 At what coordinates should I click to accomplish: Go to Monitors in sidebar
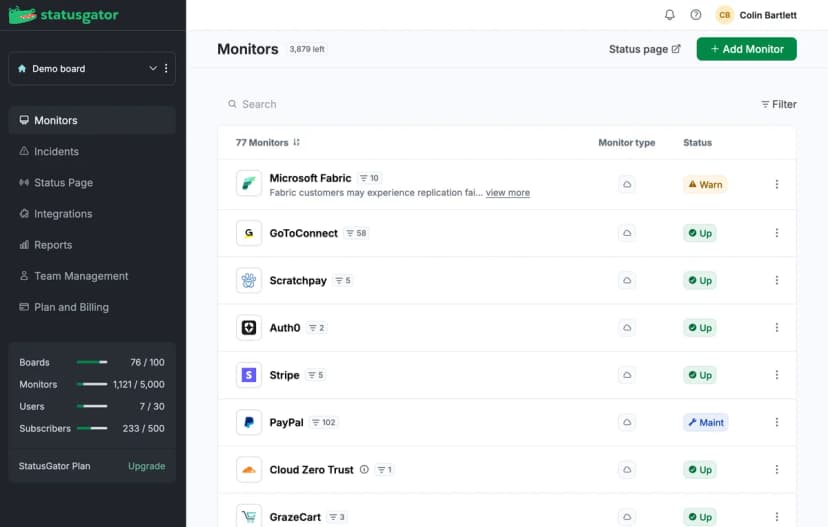click(92, 120)
